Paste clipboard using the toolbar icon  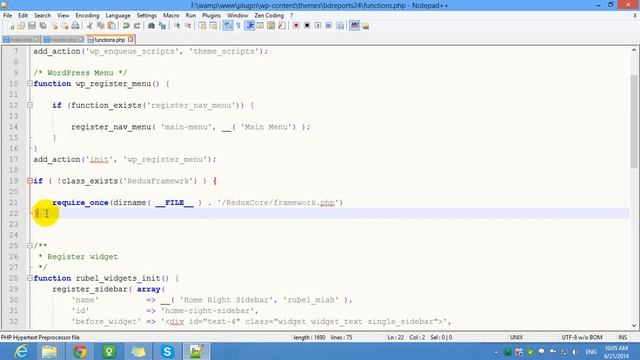pyautogui.click(x=111, y=26)
